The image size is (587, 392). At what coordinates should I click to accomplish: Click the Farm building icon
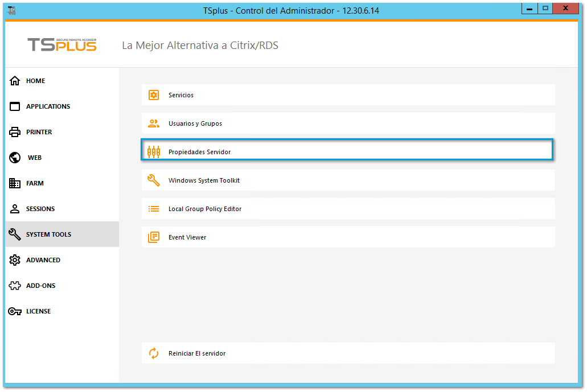point(15,183)
